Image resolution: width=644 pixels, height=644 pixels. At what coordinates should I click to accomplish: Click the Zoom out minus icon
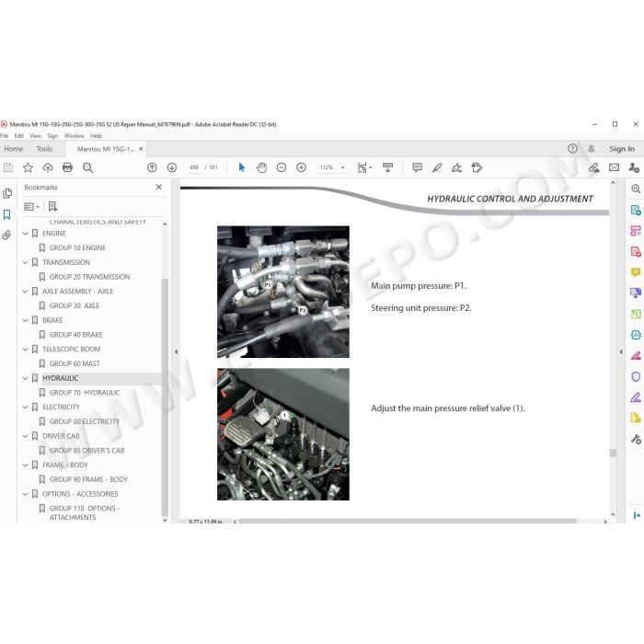tap(282, 167)
